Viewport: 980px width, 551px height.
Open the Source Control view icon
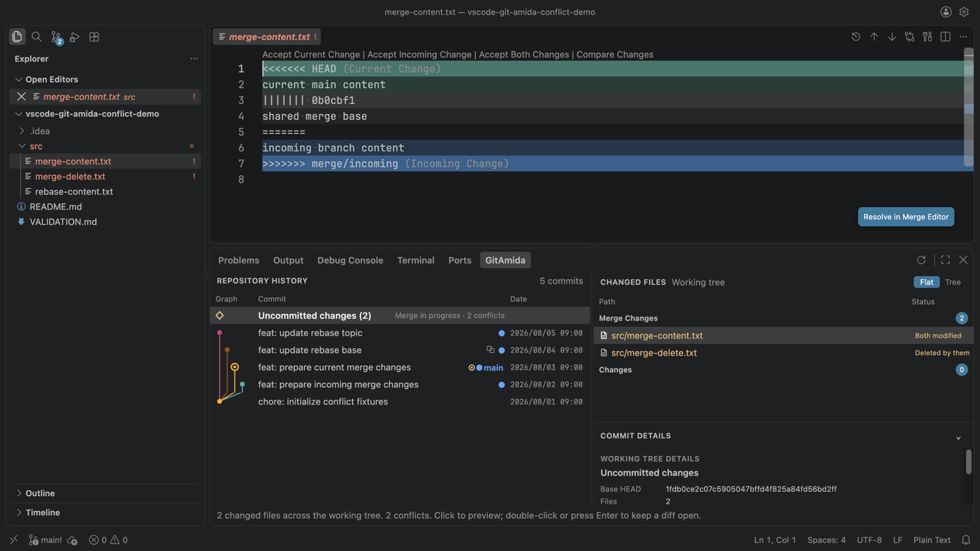click(56, 37)
